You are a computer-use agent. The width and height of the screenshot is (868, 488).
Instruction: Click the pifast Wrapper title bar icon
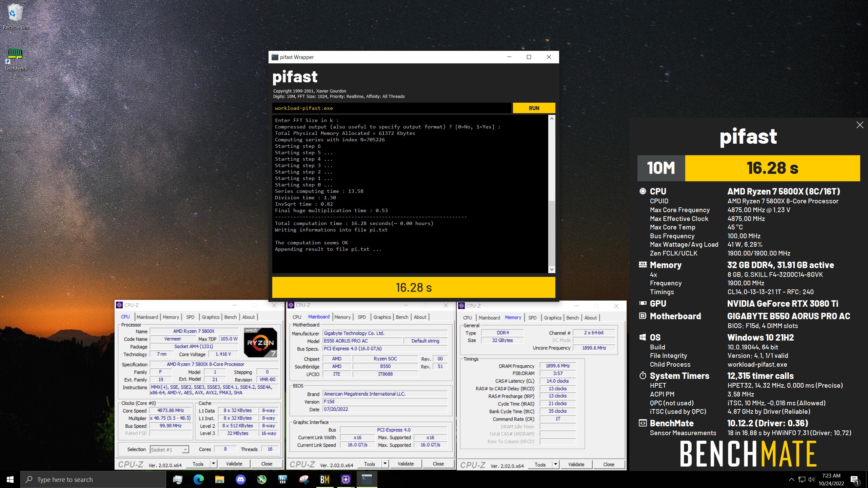(275, 57)
